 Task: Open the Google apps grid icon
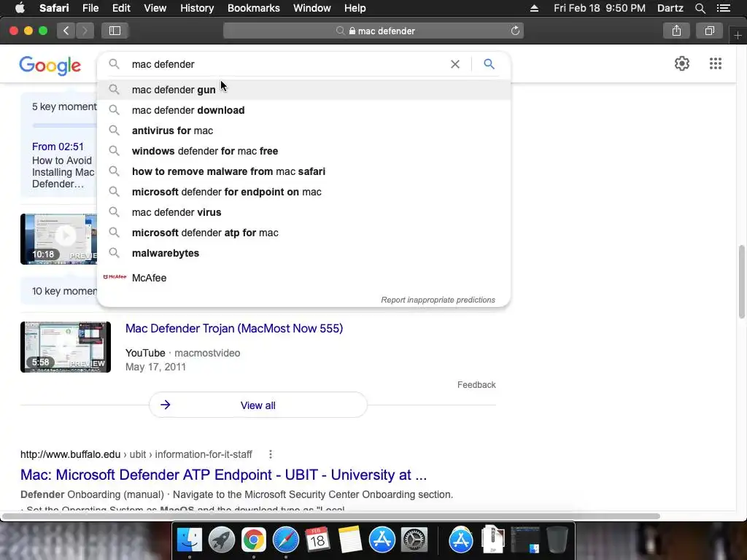716,63
